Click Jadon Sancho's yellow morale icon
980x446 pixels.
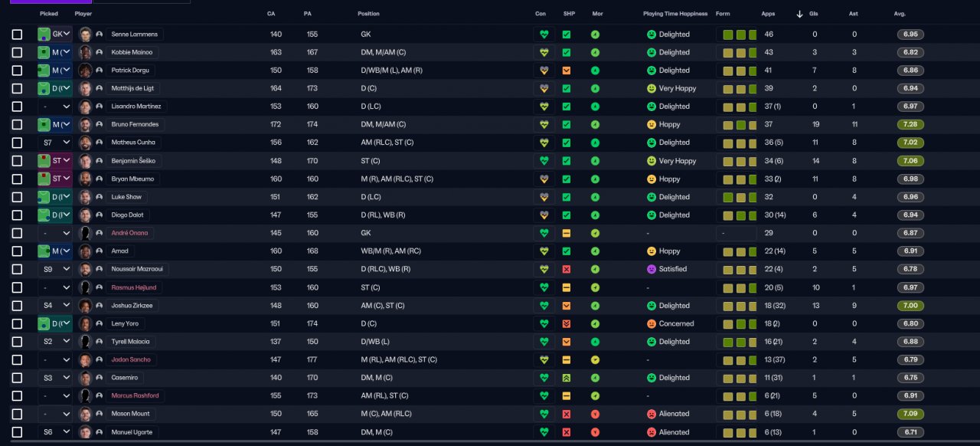tap(595, 359)
